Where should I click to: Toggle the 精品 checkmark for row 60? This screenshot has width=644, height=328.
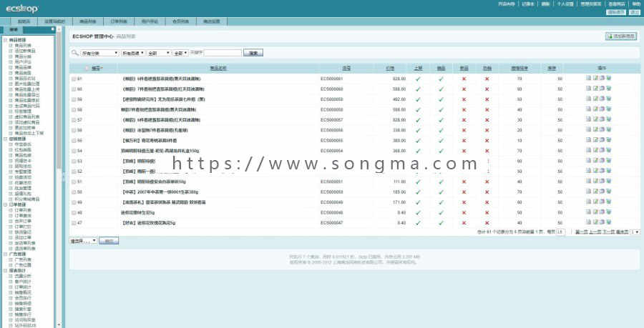click(441, 89)
